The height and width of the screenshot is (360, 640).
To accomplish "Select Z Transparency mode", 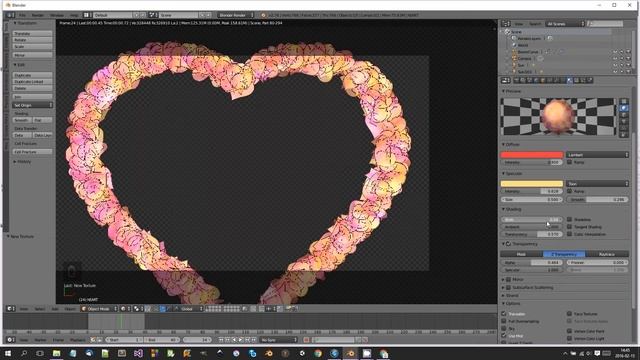I will click(564, 254).
